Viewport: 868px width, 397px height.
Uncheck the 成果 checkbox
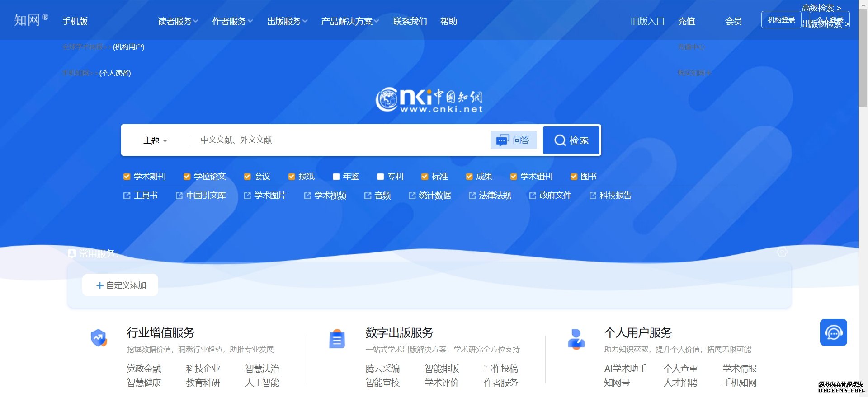[x=469, y=177]
